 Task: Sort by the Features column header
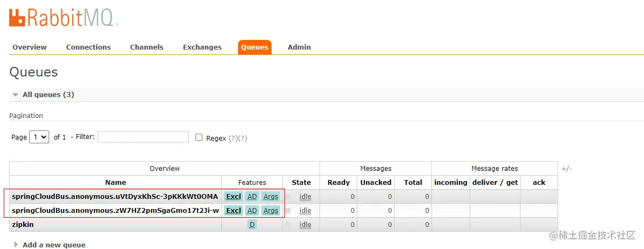252,183
